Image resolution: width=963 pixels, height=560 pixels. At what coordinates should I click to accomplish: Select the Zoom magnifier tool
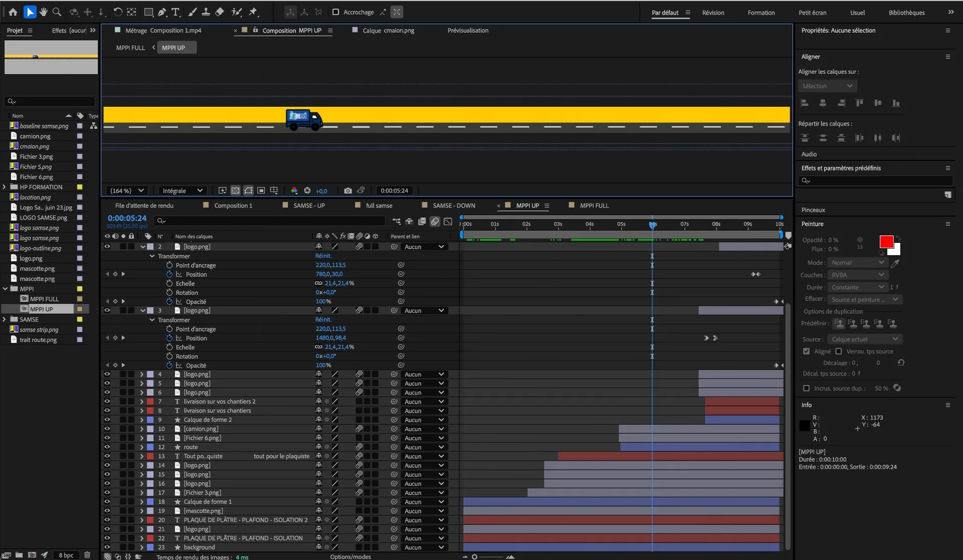click(57, 12)
